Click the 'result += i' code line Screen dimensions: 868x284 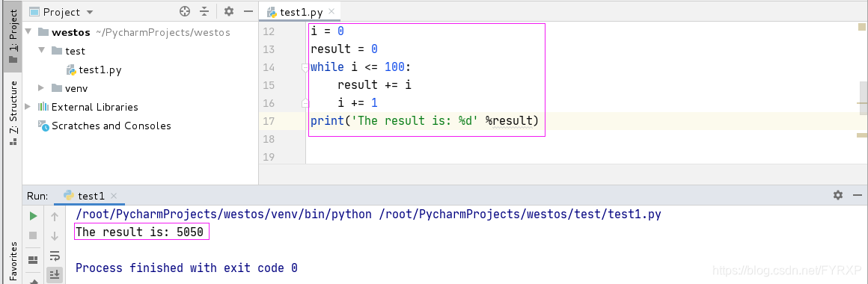[374, 85]
